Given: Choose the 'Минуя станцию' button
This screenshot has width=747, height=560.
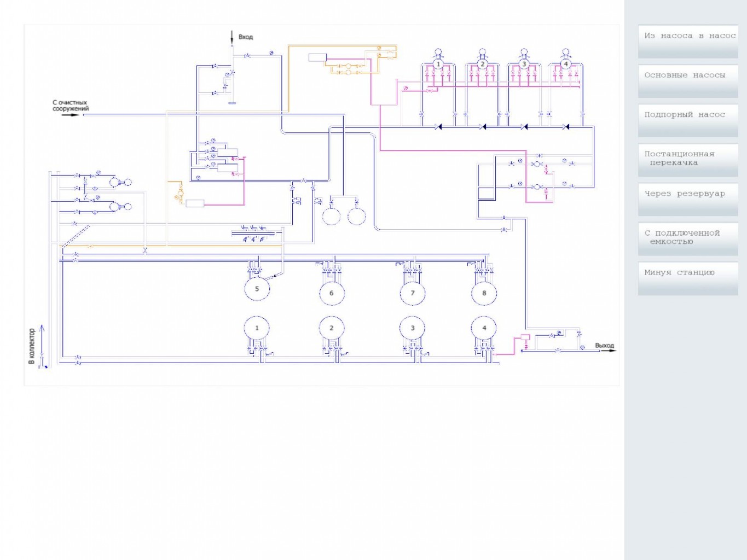Looking at the screenshot, I should [x=688, y=278].
